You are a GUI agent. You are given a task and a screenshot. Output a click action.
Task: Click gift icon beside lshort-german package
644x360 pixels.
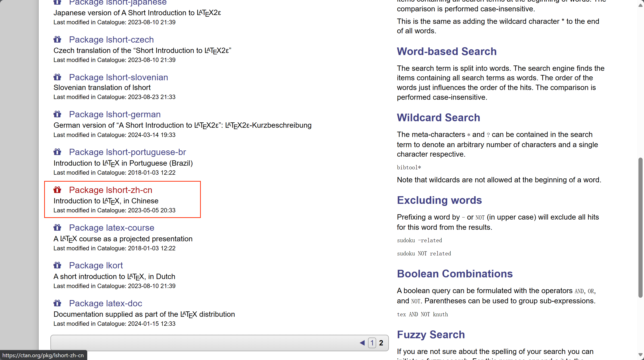pos(57,114)
